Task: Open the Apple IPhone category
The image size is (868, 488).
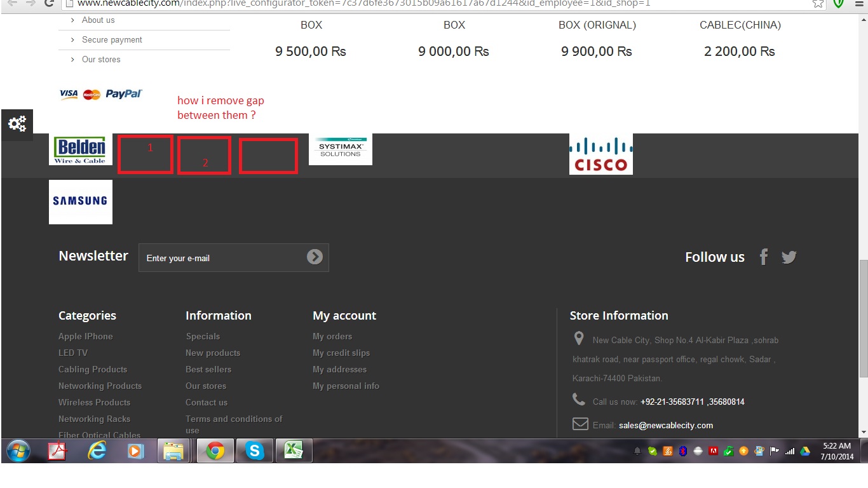Action: (x=86, y=336)
